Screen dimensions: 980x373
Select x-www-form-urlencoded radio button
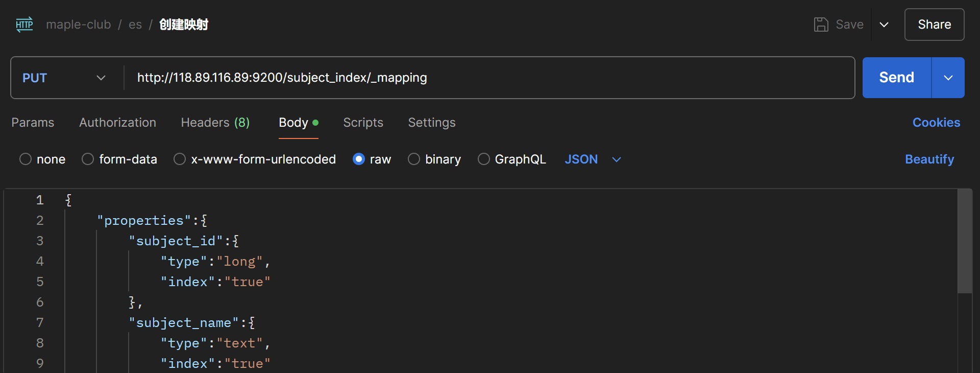tap(180, 159)
